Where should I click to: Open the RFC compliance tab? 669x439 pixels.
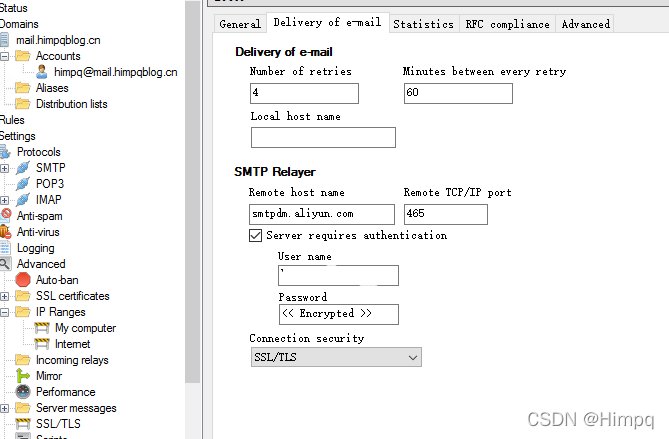[507, 24]
